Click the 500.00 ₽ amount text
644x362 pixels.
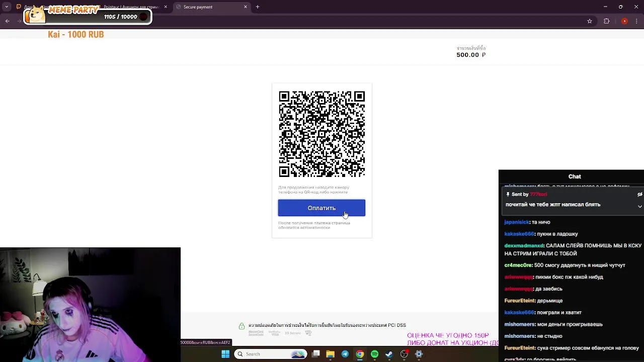pyautogui.click(x=471, y=55)
